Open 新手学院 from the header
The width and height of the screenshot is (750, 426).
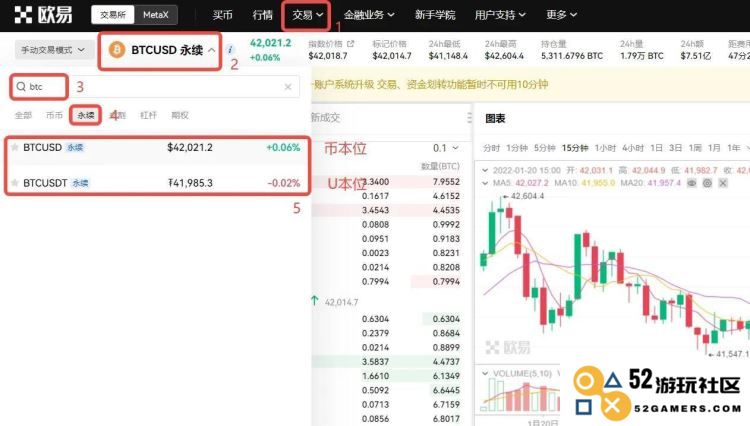435,15
